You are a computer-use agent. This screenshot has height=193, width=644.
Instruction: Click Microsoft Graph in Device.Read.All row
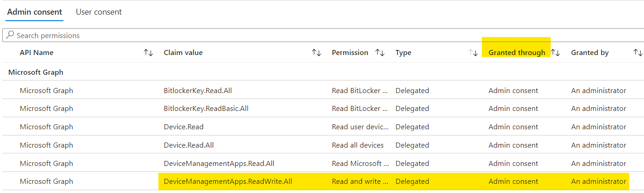coord(46,145)
